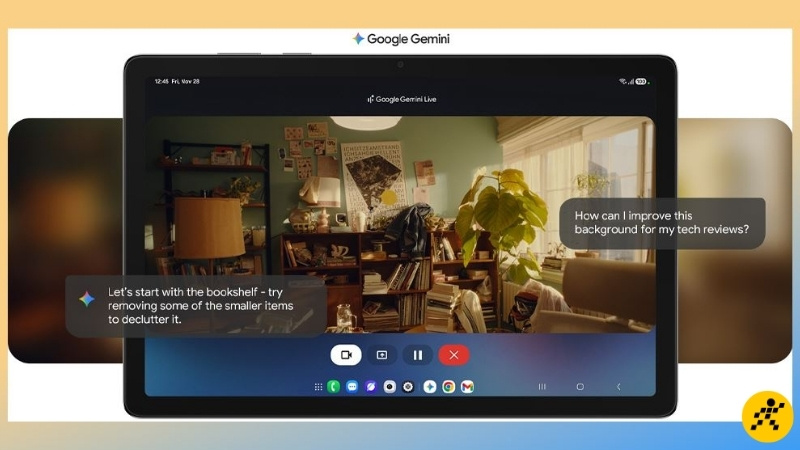Image resolution: width=800 pixels, height=450 pixels.
Task: Tap the recent apps navigation button
Action: point(542,387)
